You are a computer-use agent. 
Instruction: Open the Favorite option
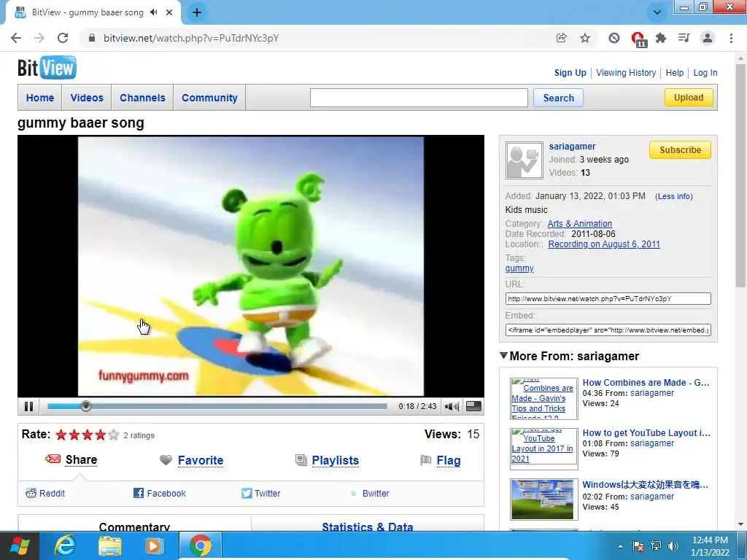pyautogui.click(x=200, y=461)
